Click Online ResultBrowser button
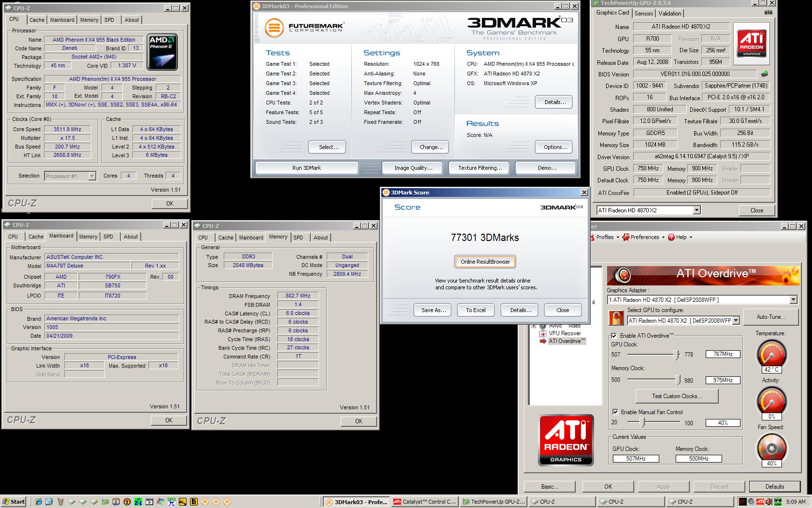This screenshot has height=508, width=812. click(x=485, y=262)
